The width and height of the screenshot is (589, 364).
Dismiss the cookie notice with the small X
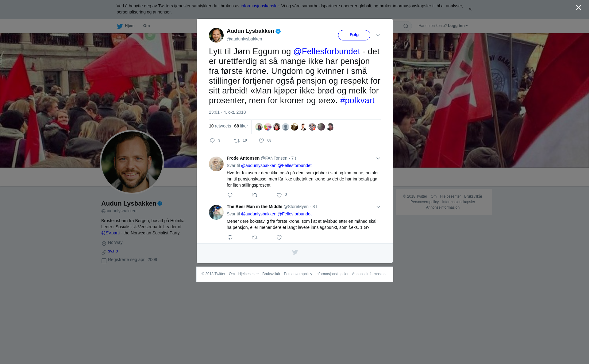pyautogui.click(x=470, y=9)
